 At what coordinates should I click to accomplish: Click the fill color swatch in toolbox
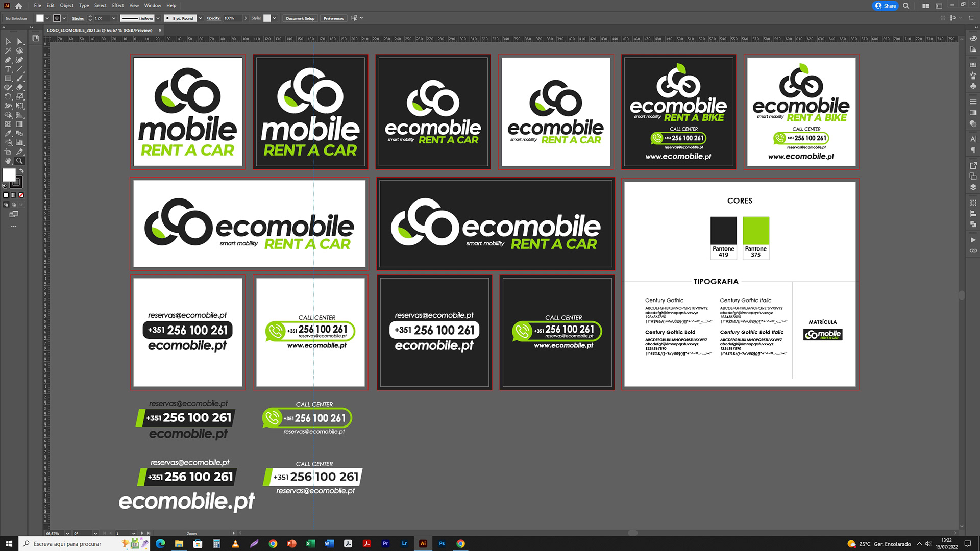[9, 175]
